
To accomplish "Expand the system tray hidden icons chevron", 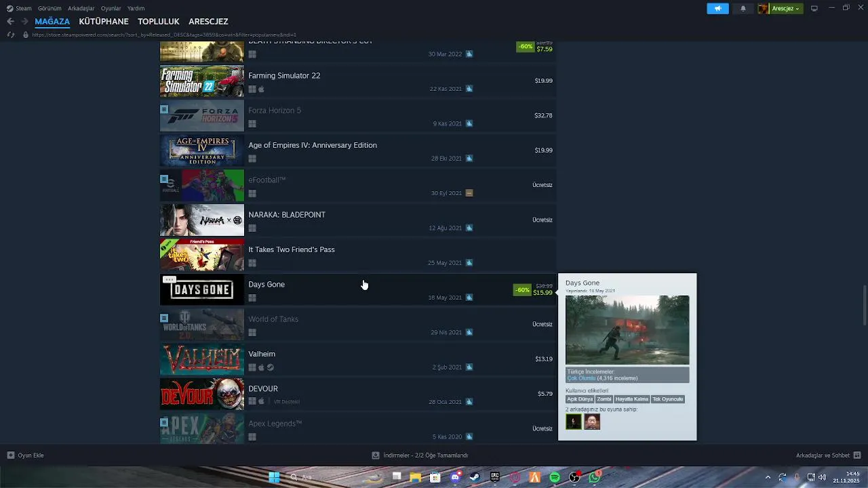I will click(x=768, y=477).
